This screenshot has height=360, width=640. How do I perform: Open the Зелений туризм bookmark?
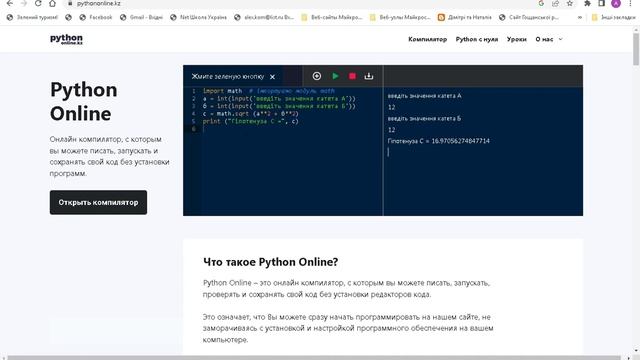(x=32, y=17)
